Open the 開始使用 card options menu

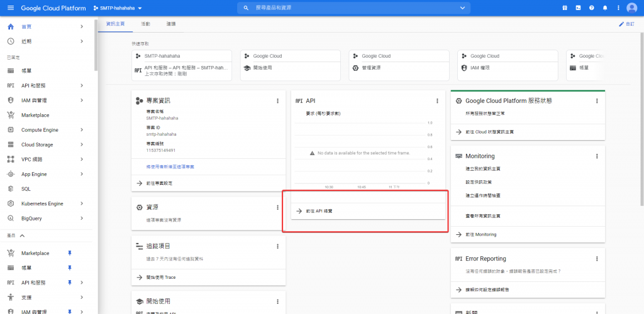[x=277, y=301]
